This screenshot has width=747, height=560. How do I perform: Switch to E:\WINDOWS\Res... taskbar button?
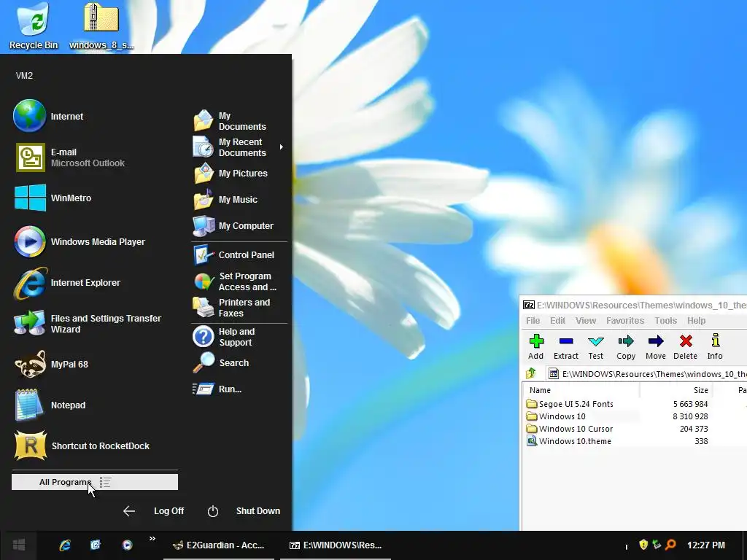tap(336, 545)
